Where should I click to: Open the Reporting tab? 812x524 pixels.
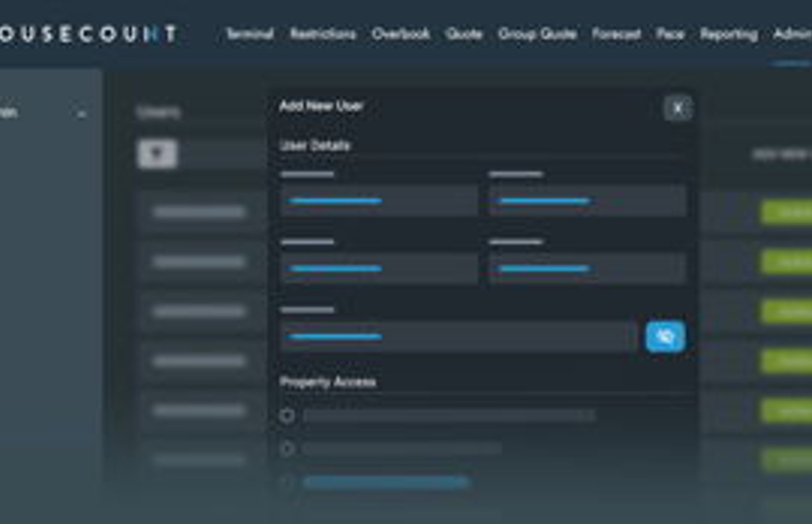[729, 34]
